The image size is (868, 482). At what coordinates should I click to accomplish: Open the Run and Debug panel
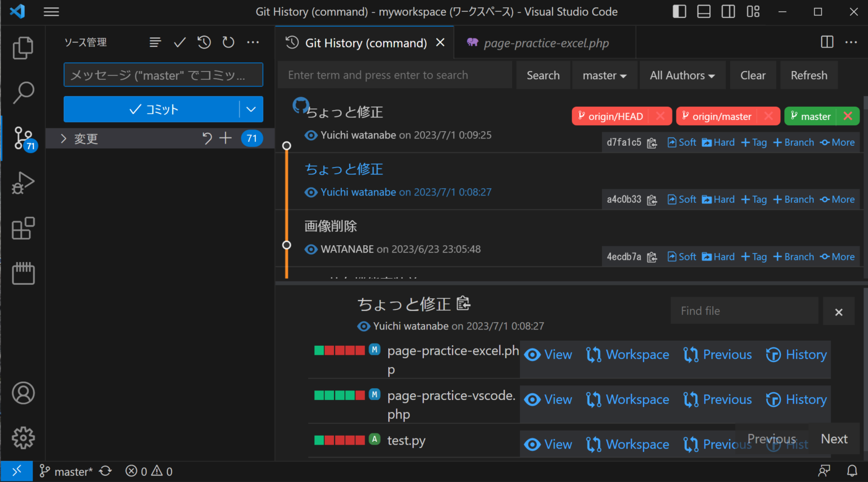[x=23, y=183]
